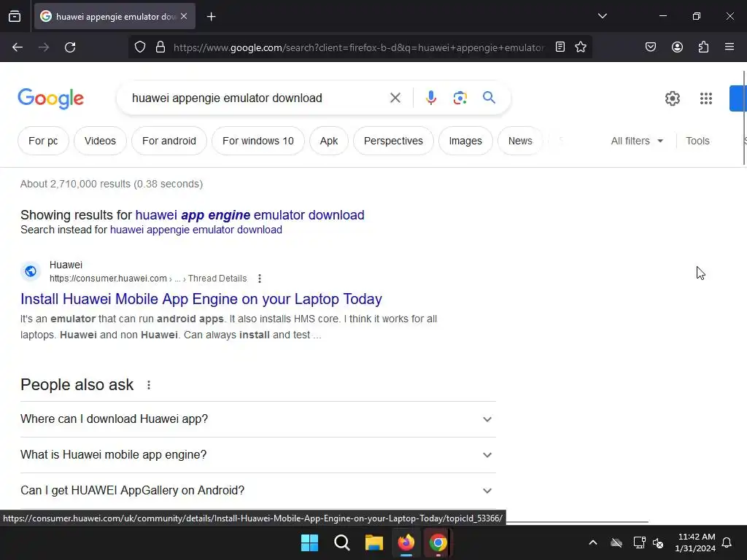This screenshot has height=560, width=747.
Task: Open Windows Start menu
Action: pyautogui.click(x=309, y=542)
